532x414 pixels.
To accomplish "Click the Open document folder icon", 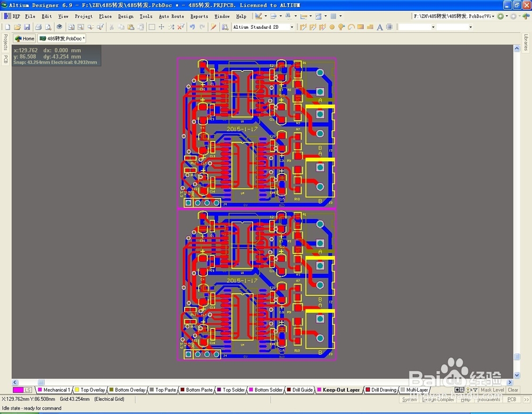I will coord(18,27).
